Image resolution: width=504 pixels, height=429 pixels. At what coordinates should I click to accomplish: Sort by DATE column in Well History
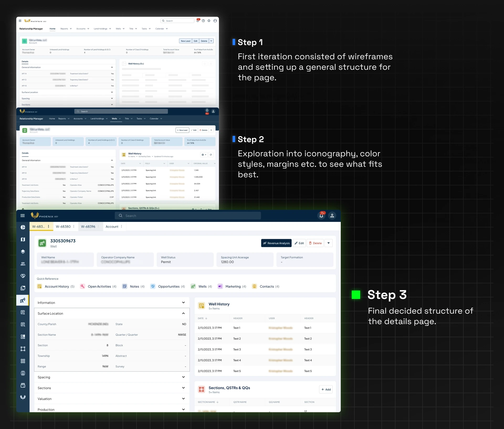[x=202, y=318]
